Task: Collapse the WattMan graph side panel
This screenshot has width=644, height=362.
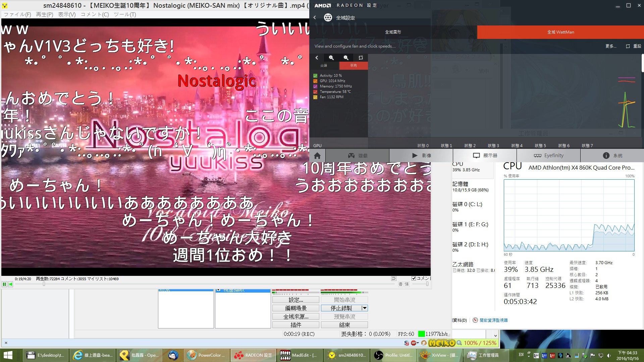Action: [317, 58]
